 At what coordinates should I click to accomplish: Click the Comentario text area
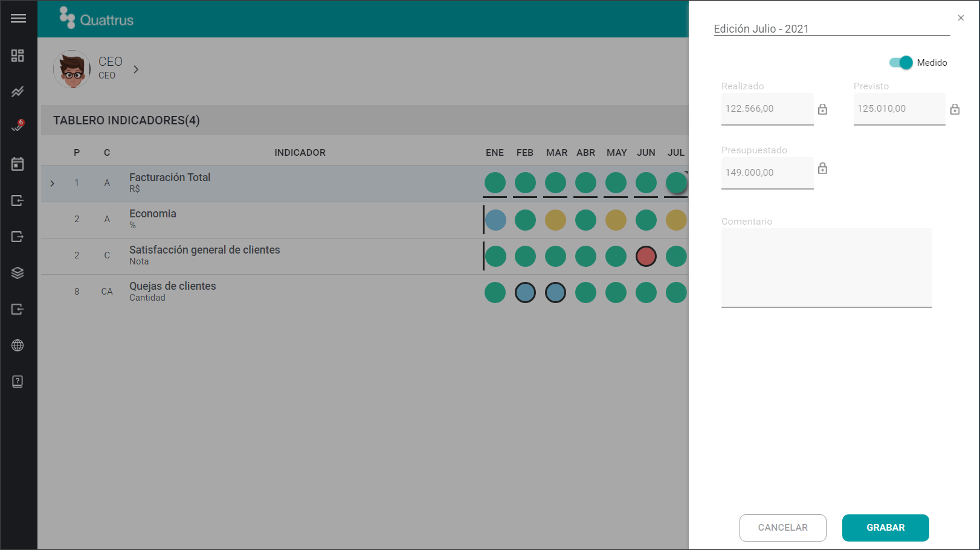(x=827, y=267)
